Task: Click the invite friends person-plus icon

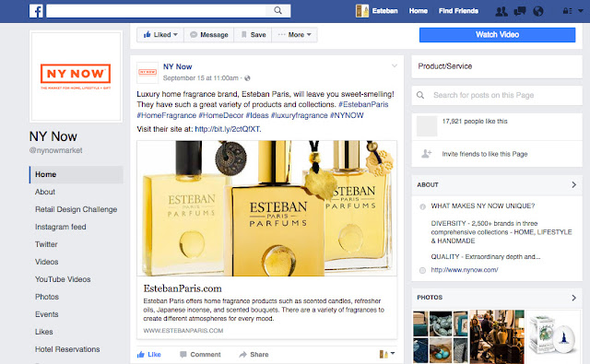Action: (x=426, y=153)
